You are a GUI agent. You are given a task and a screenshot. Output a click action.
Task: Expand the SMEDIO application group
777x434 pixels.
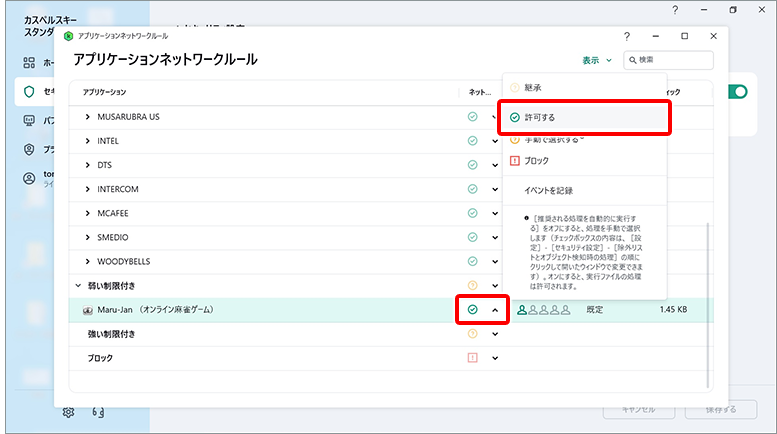click(88, 237)
